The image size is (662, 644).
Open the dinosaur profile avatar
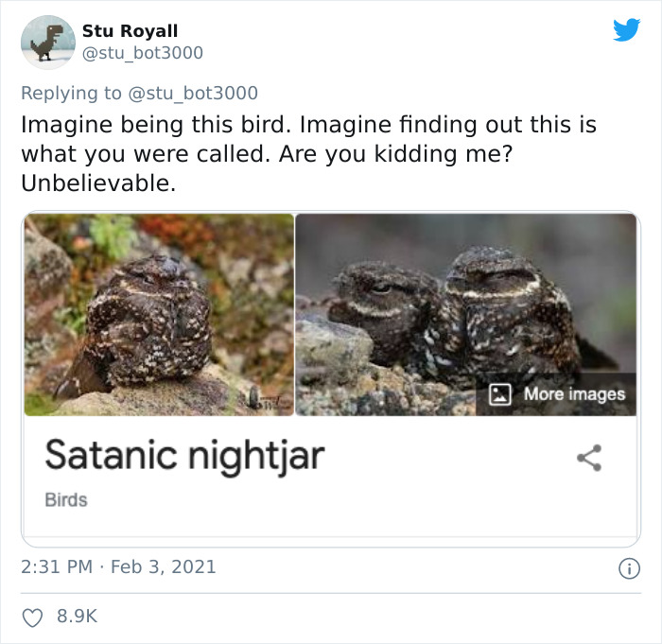[47, 43]
